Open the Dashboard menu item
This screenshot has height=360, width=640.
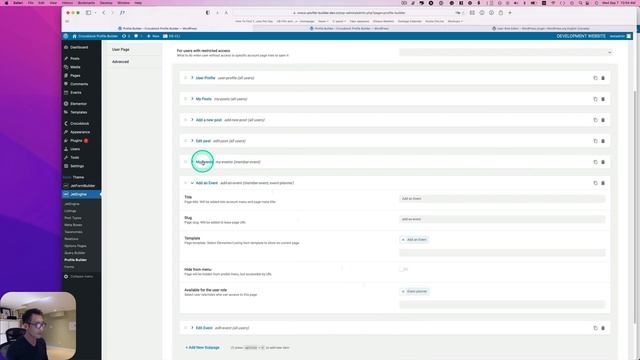point(79,47)
